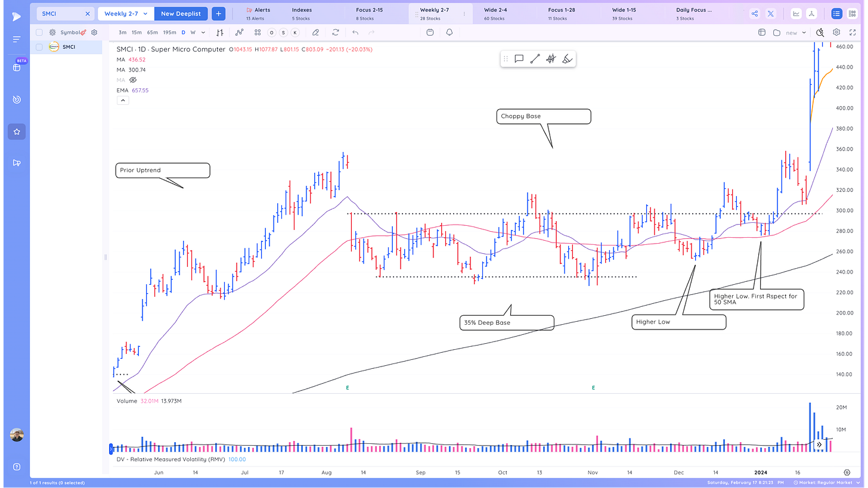Image resolution: width=868 pixels, height=488 pixels.
Task: Enter fullscreen chart mode
Action: pos(852,33)
